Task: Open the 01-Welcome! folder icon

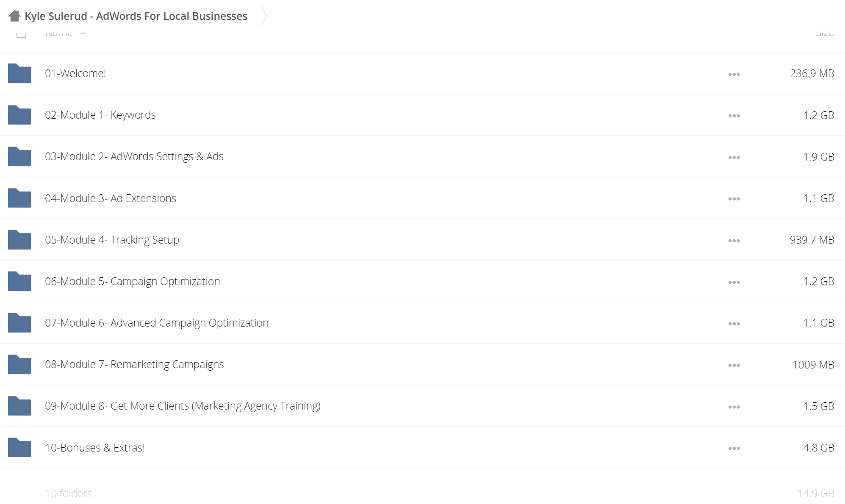Action: tap(19, 73)
